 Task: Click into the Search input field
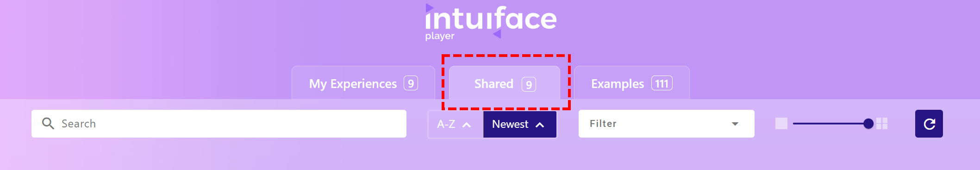click(x=219, y=124)
